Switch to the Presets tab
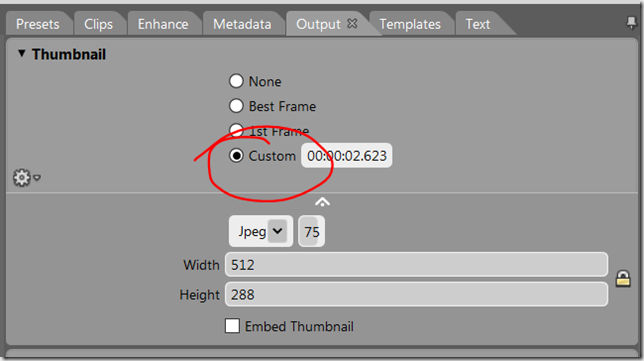 (38, 24)
